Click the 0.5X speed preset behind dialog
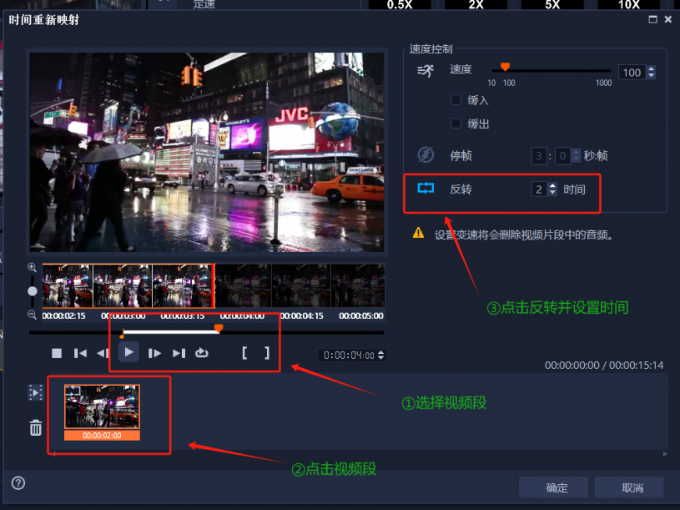This screenshot has height=510, width=680. tap(399, 5)
